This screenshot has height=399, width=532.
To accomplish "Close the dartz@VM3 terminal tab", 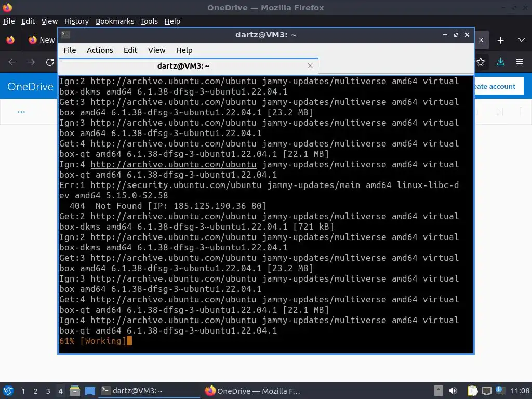I will (x=310, y=65).
